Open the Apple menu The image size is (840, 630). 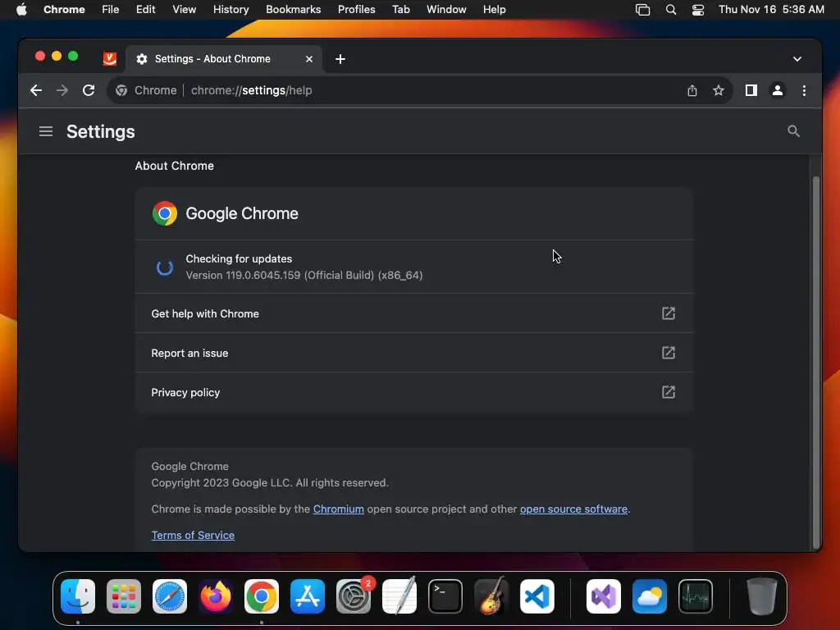coord(21,10)
